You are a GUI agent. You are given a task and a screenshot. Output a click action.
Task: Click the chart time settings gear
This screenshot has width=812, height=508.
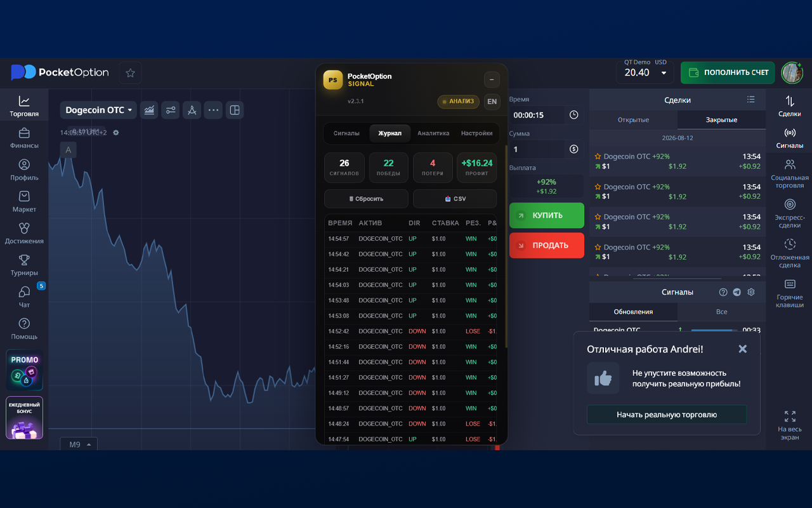tap(115, 133)
